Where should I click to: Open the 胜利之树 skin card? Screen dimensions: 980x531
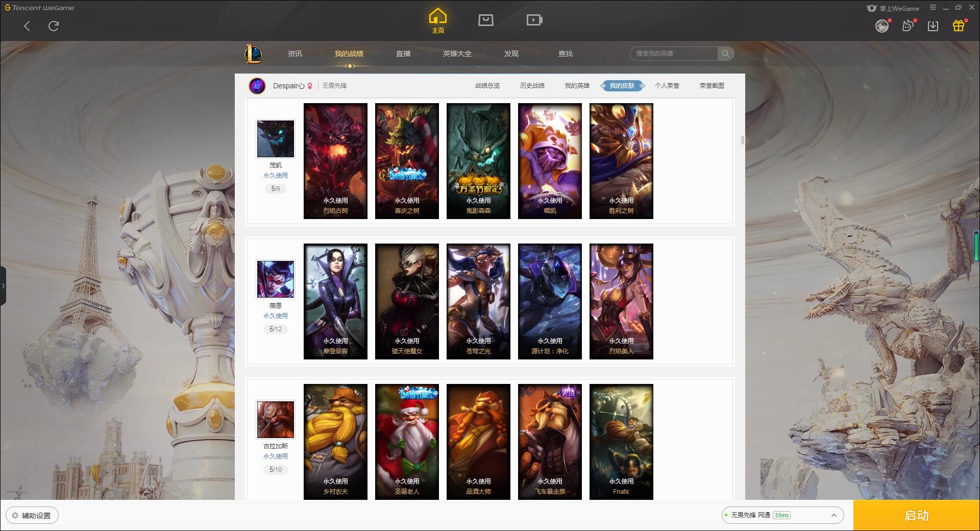[x=621, y=161]
